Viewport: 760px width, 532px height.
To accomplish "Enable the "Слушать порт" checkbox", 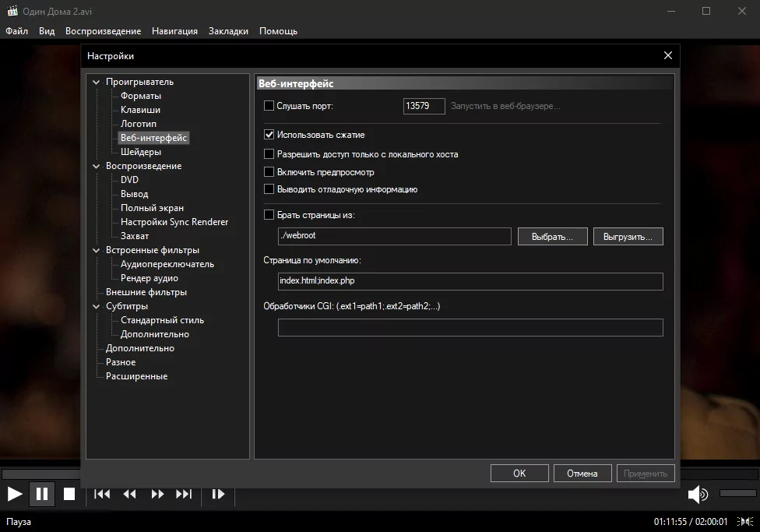I will (269, 106).
